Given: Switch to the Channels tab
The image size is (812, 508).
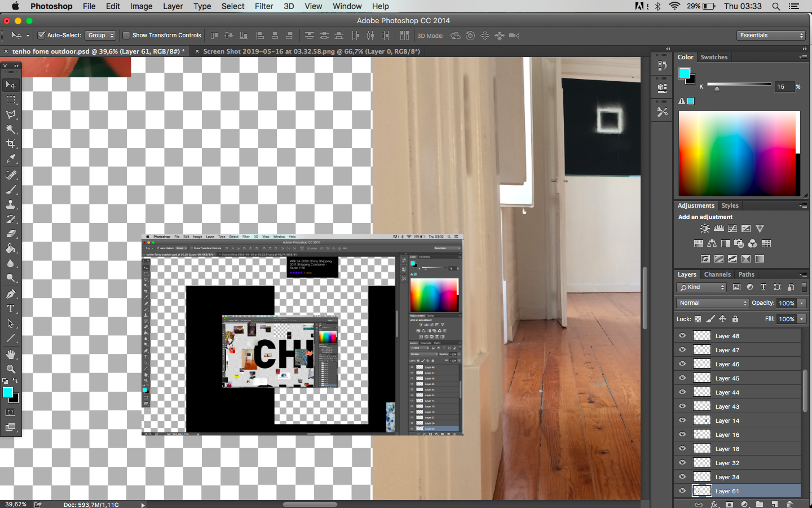Looking at the screenshot, I should click(x=717, y=274).
